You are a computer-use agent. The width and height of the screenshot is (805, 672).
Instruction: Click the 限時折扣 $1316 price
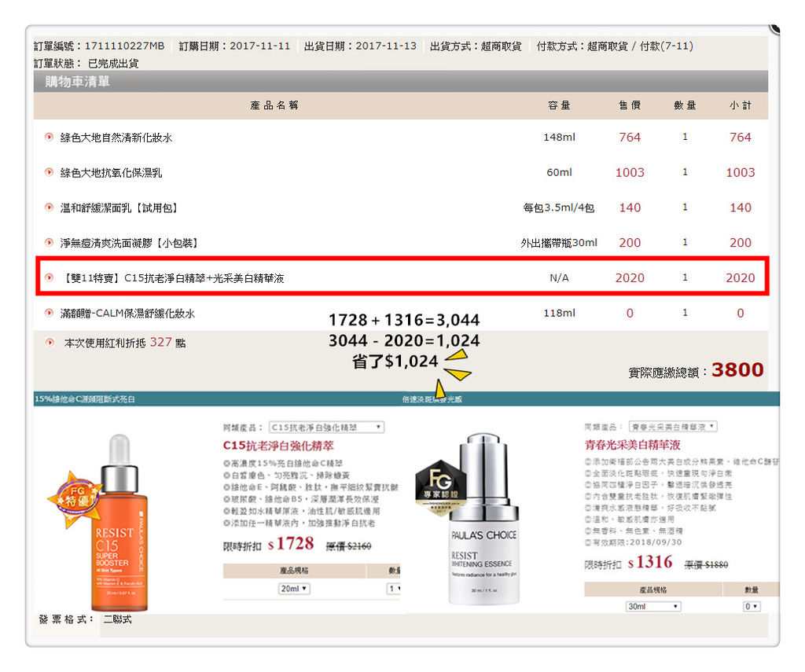628,563
